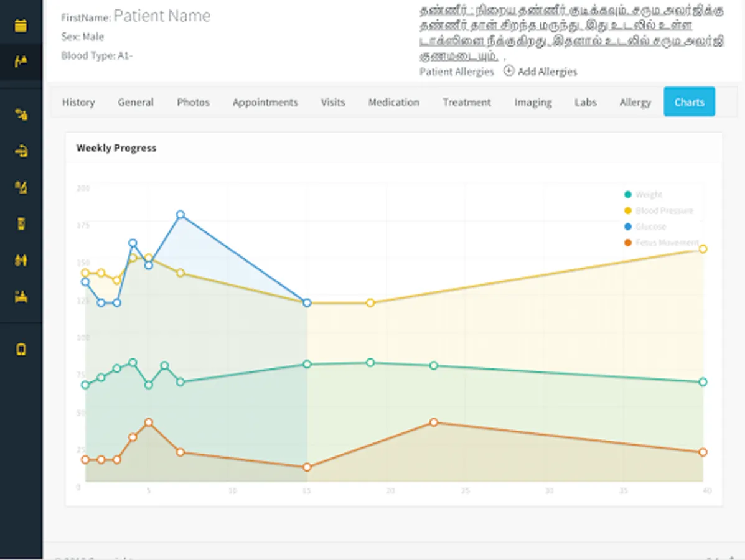This screenshot has height=560, width=745.
Task: Click the two-people icon in the sidebar
Action: point(21,260)
